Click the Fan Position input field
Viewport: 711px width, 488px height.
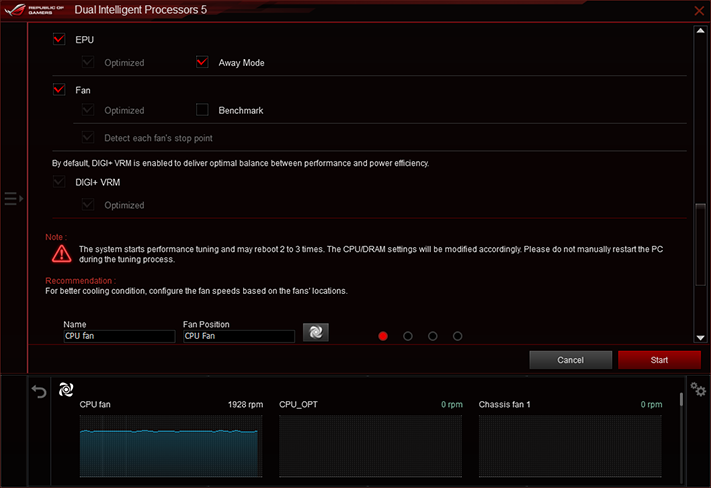pyautogui.click(x=239, y=336)
